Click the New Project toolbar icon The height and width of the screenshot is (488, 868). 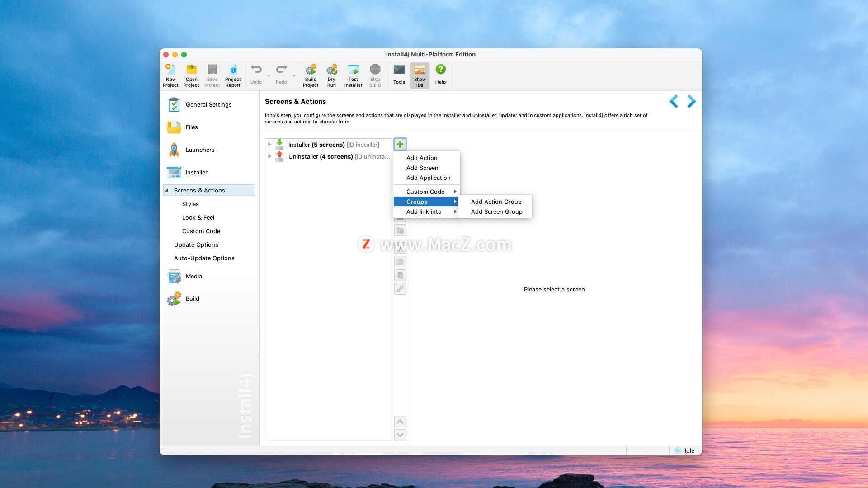[x=170, y=75]
